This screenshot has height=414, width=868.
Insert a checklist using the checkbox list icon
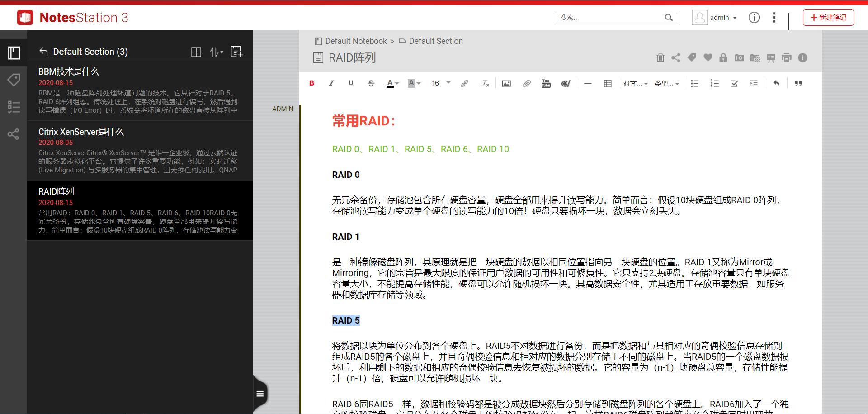tap(734, 83)
